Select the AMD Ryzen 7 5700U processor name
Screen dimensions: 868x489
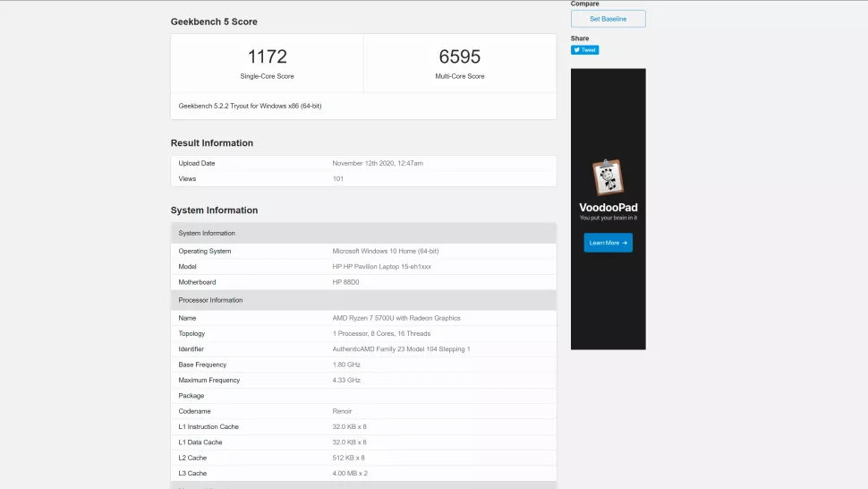(396, 318)
